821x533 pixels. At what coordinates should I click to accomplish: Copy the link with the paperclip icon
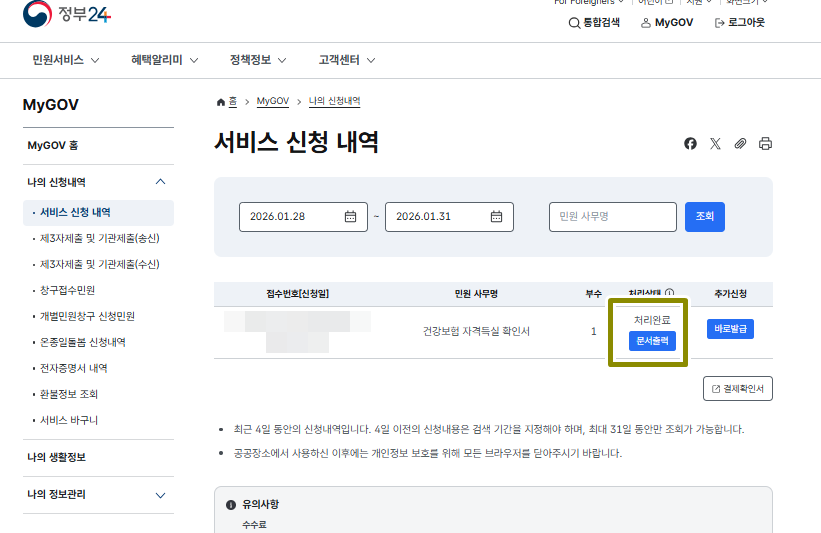pyautogui.click(x=740, y=143)
